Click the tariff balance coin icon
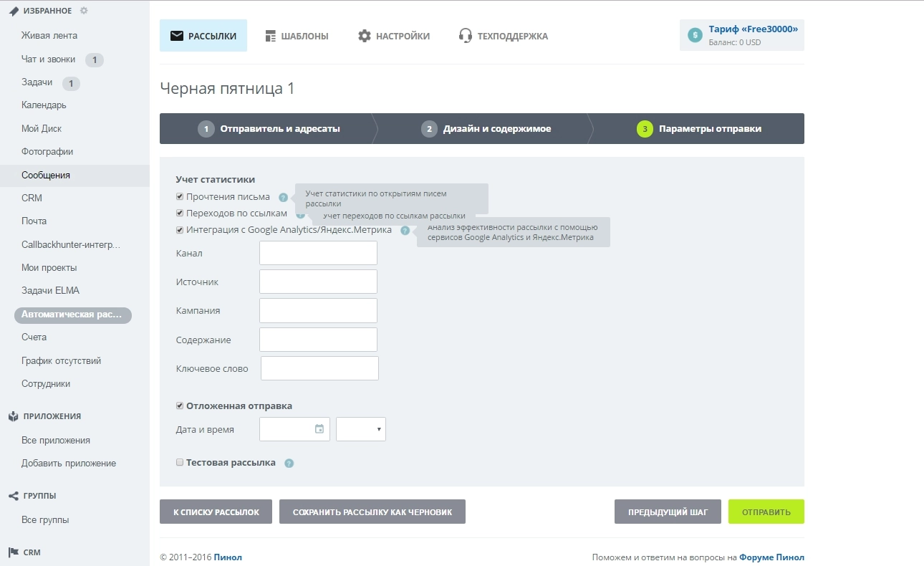The image size is (924, 566). pyautogui.click(x=694, y=35)
